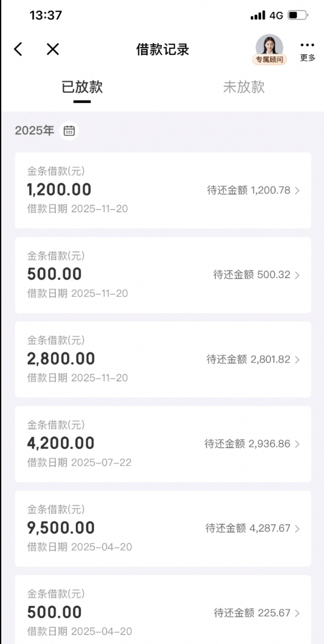Image resolution: width=324 pixels, height=644 pixels.
Task: Expand chevron beside 待还金额 225.67
Action: coord(297,613)
